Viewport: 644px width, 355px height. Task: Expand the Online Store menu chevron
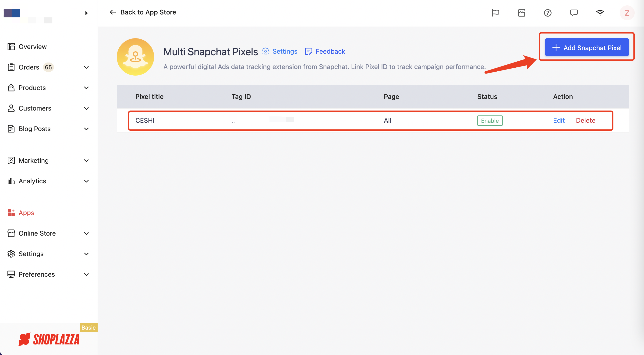(86, 233)
